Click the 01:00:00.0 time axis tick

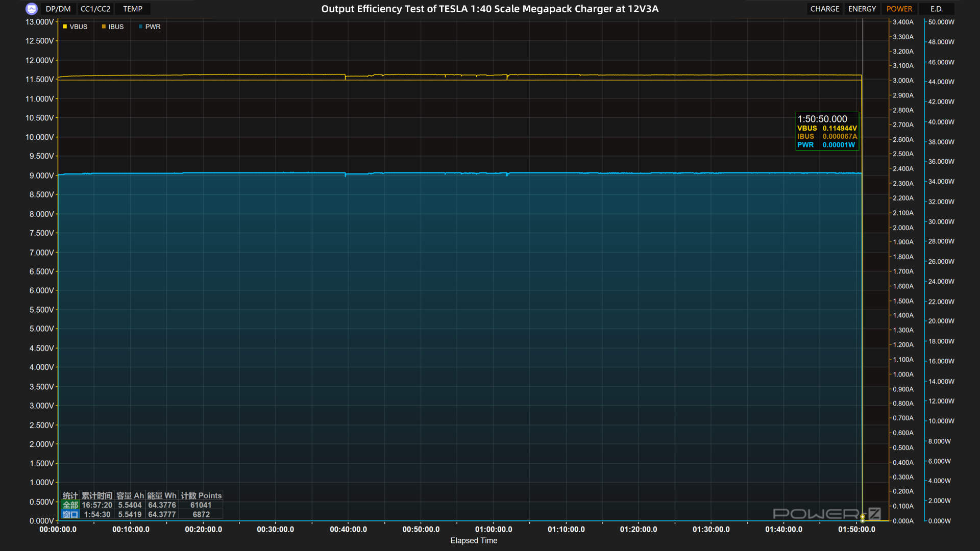pos(494,530)
